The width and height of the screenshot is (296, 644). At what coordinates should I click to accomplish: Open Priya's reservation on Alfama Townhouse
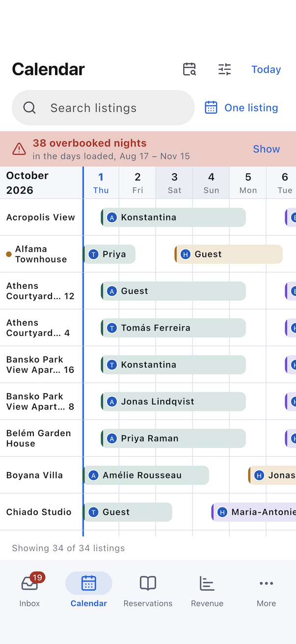pos(109,254)
